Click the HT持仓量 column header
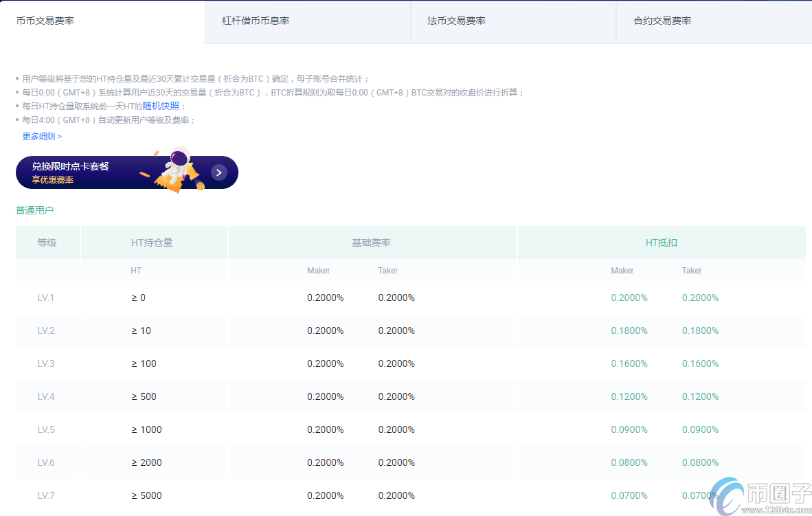Viewport: 812px width, 516px height. (x=154, y=242)
